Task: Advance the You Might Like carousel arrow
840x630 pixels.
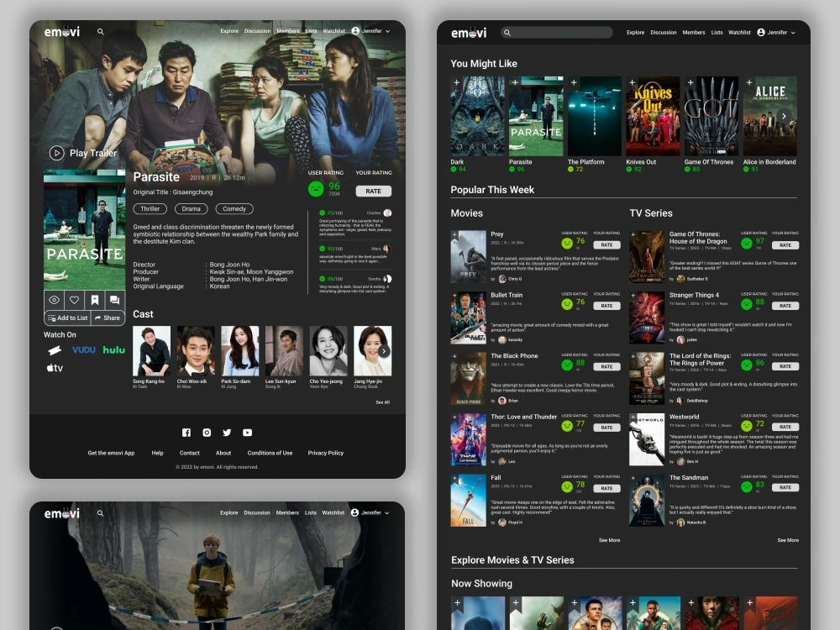Action: point(784,116)
